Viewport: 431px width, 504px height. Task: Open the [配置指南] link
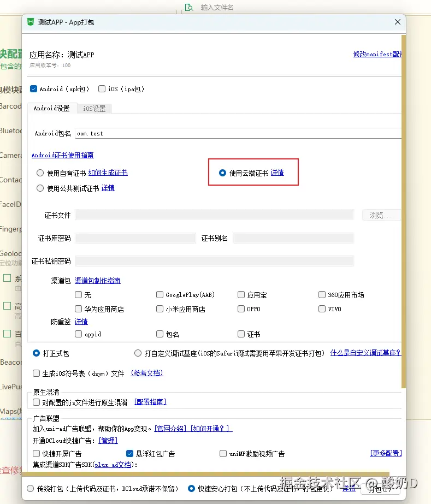click(150, 402)
